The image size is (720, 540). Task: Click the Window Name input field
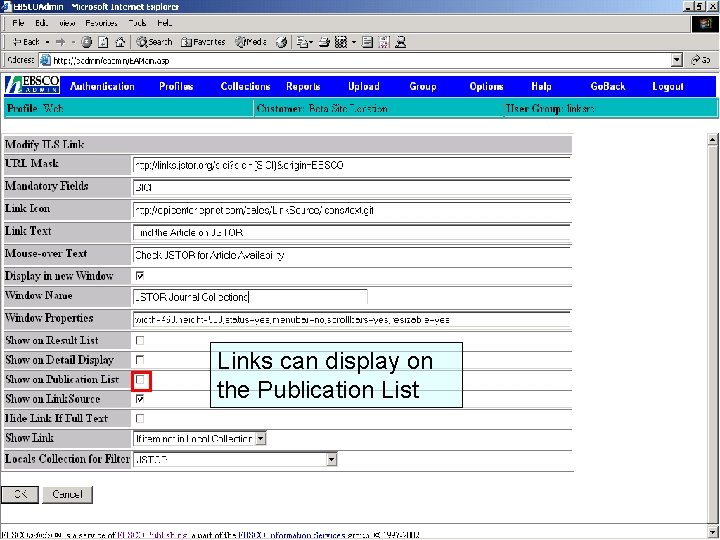coord(250,297)
